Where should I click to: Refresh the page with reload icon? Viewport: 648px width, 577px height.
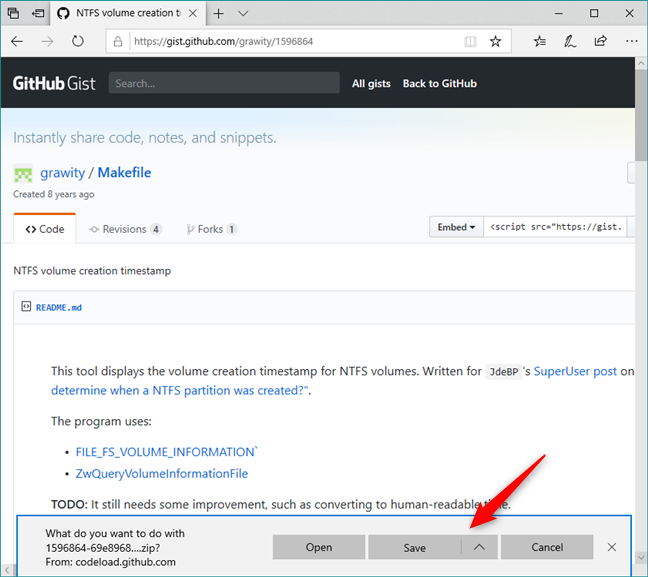coord(78,41)
